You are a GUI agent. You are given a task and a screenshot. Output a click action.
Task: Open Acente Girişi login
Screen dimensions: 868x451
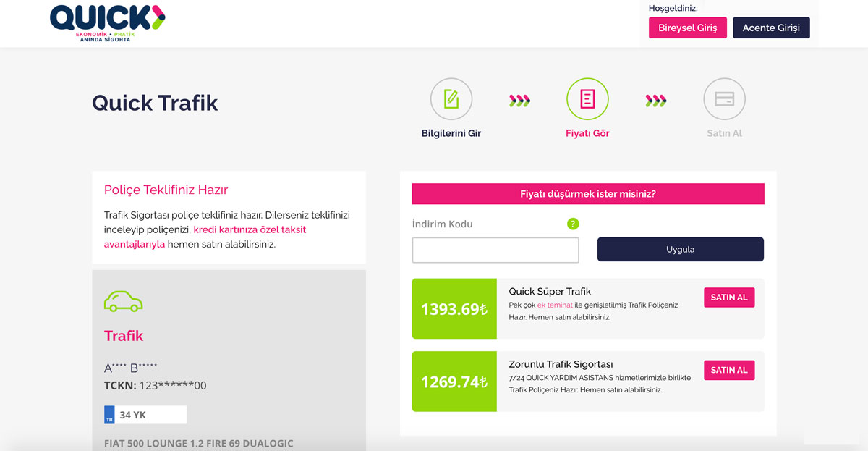[x=771, y=28]
